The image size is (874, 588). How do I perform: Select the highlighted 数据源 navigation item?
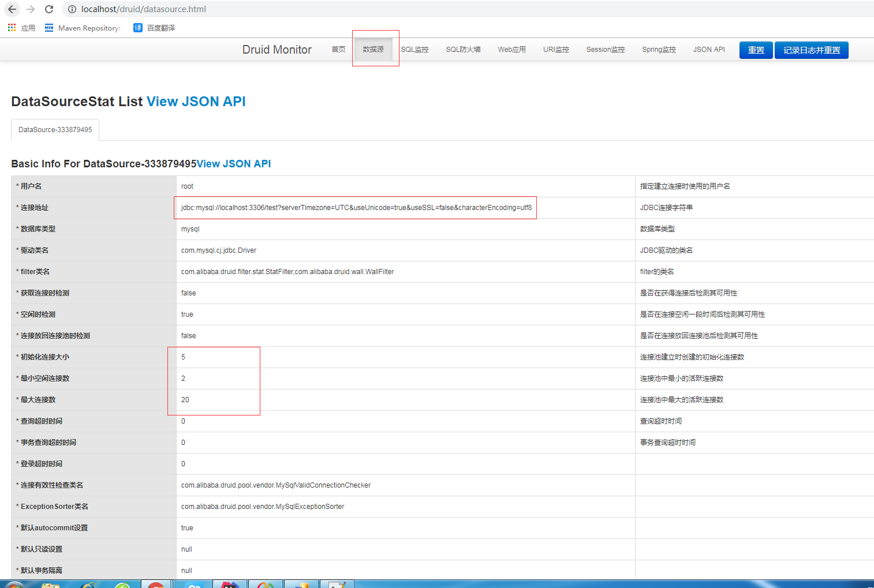[x=373, y=49]
